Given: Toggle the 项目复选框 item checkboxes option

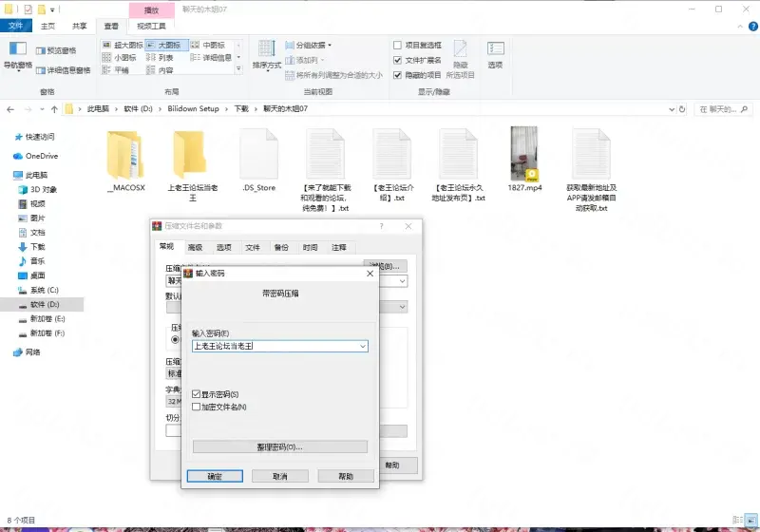Looking at the screenshot, I should tap(398, 45).
